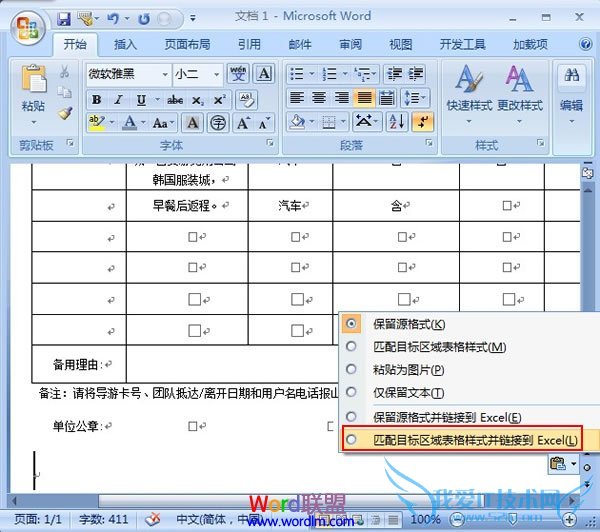Decrease paragraph indent
The image size is (600, 532).
point(394,73)
